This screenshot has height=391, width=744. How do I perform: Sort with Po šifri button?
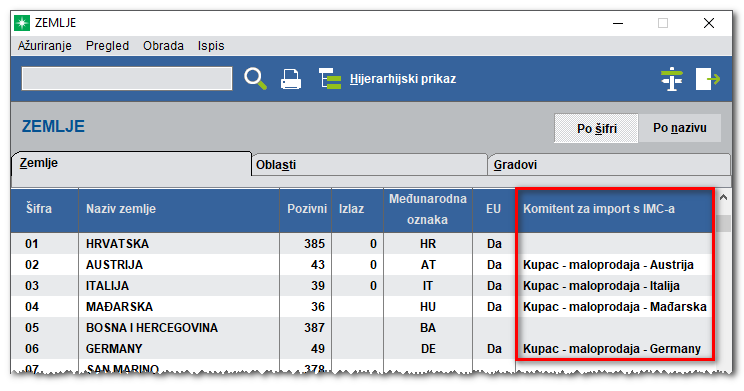596,128
